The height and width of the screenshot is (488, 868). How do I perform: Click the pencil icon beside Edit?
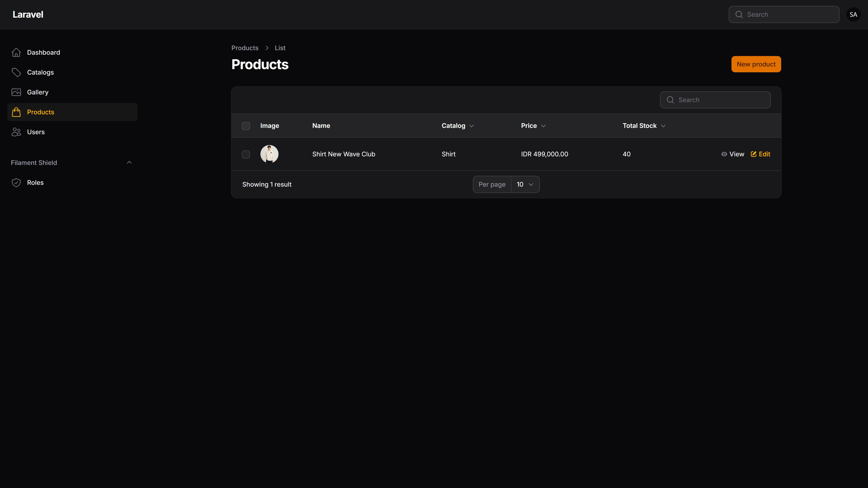753,154
